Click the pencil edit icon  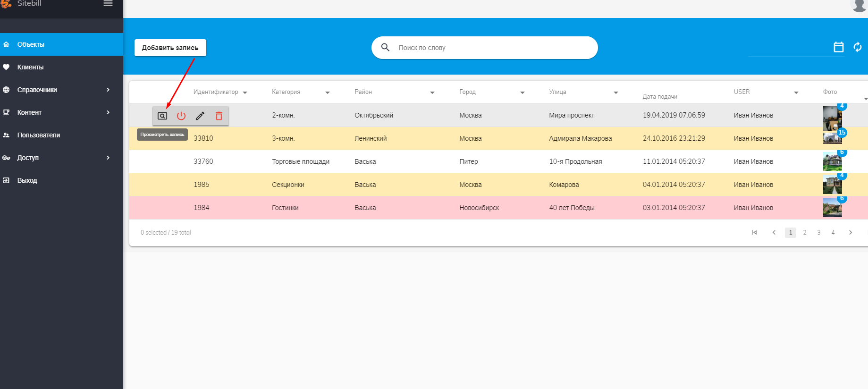coord(200,116)
